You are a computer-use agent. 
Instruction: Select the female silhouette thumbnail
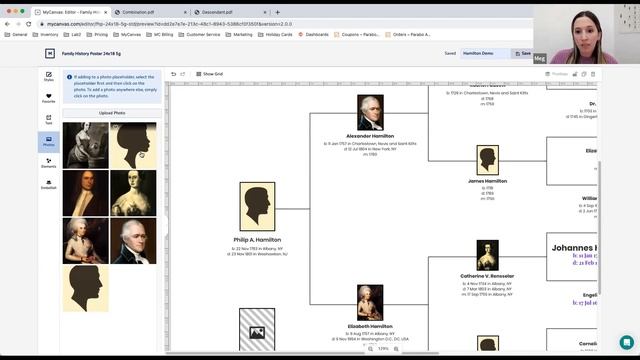click(133, 145)
